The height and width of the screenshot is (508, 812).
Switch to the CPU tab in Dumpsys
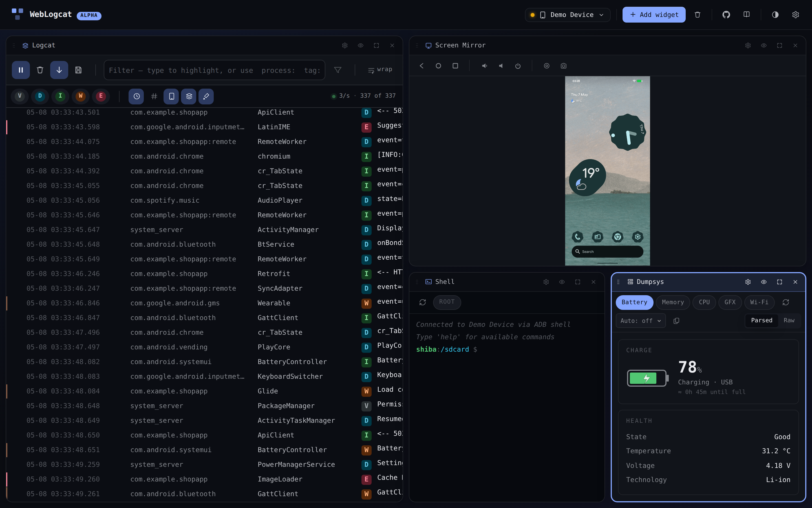click(704, 302)
